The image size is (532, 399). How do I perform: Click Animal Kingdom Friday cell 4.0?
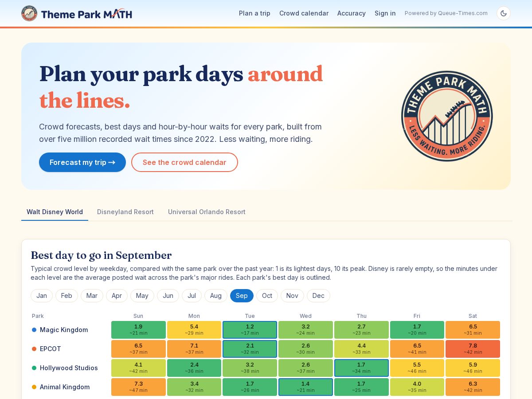(x=417, y=387)
